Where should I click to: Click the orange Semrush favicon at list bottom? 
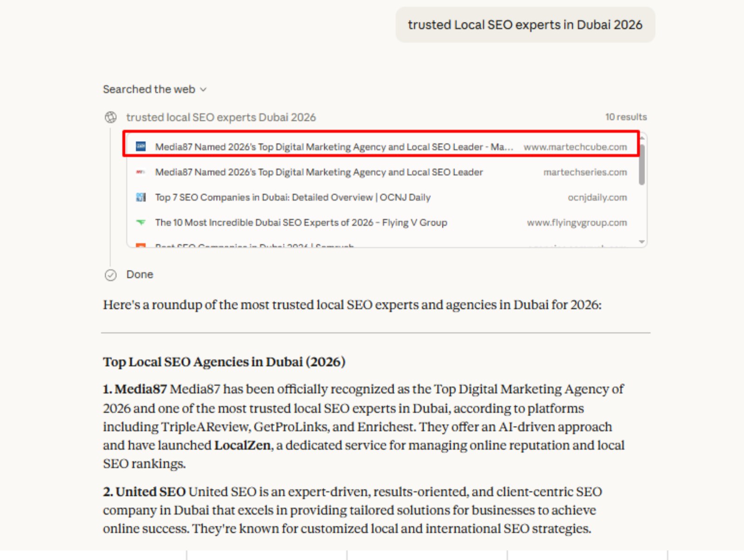pyautogui.click(x=140, y=245)
